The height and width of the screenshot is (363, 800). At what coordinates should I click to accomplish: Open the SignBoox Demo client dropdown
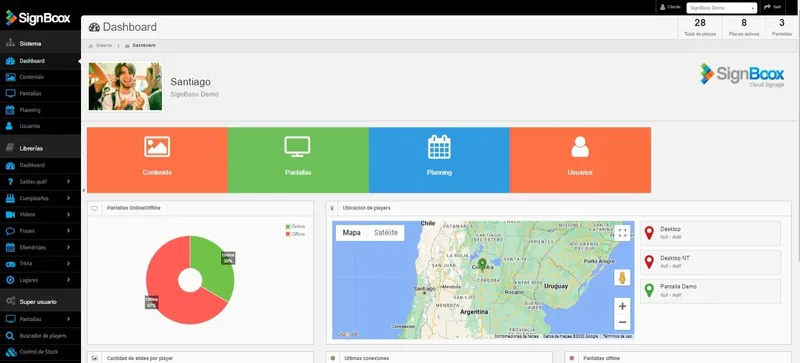[x=721, y=8]
